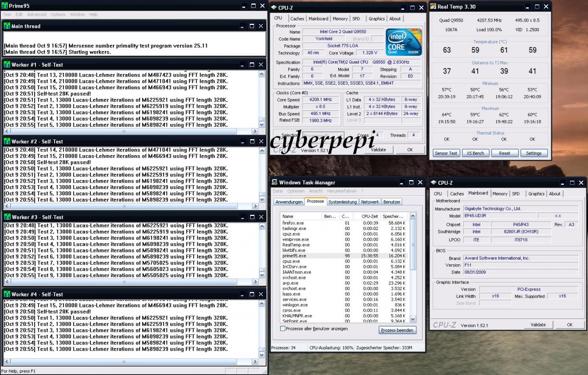Screen dimensions: 588x375
Task: Minimize the Main thread child window
Action: point(243,26)
